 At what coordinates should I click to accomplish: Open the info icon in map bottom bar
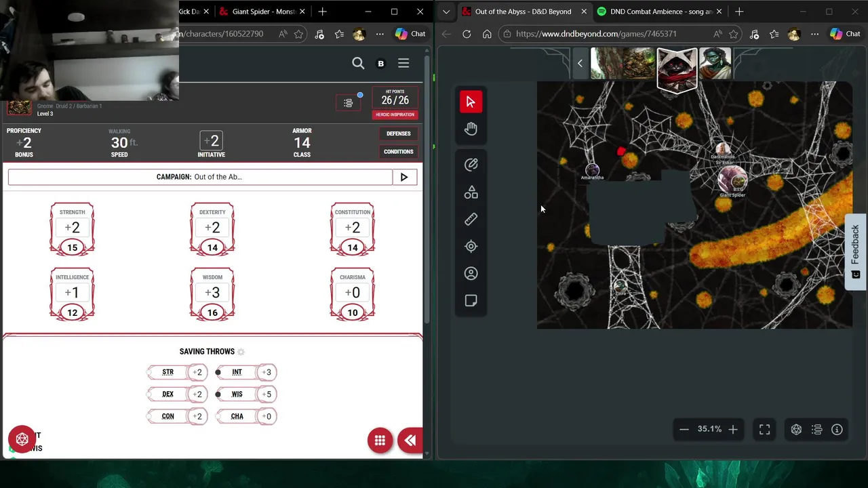click(x=837, y=429)
